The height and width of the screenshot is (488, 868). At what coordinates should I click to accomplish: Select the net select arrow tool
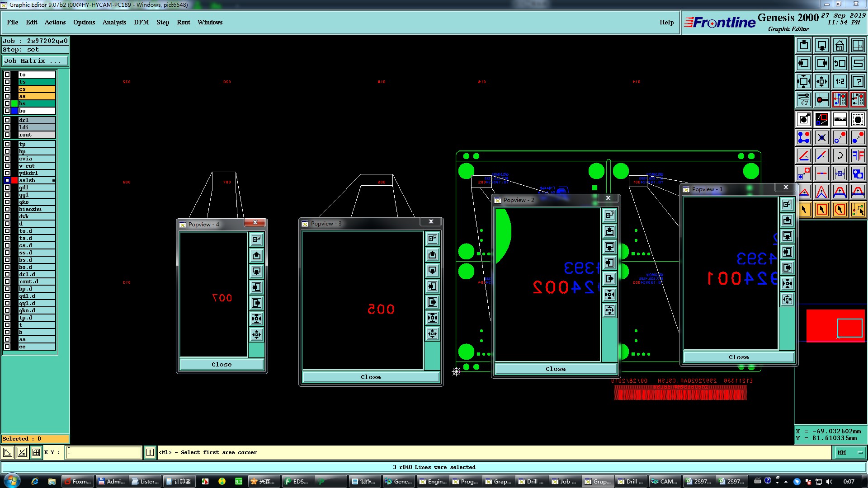coord(858,210)
